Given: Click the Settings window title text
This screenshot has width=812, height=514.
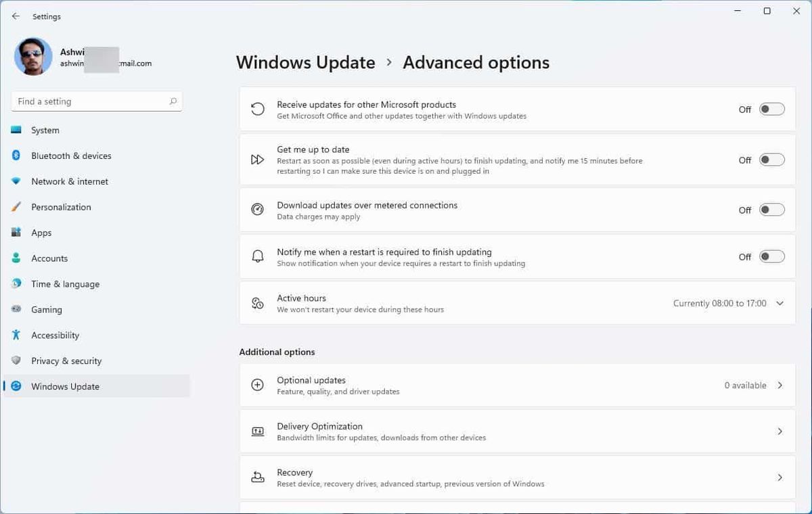Looking at the screenshot, I should pos(47,16).
